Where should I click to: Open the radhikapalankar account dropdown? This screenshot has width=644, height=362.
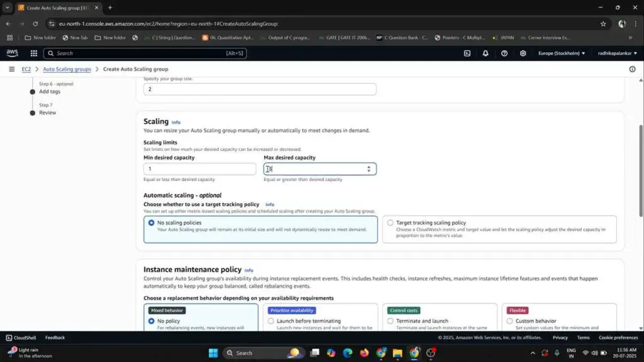coord(618,53)
